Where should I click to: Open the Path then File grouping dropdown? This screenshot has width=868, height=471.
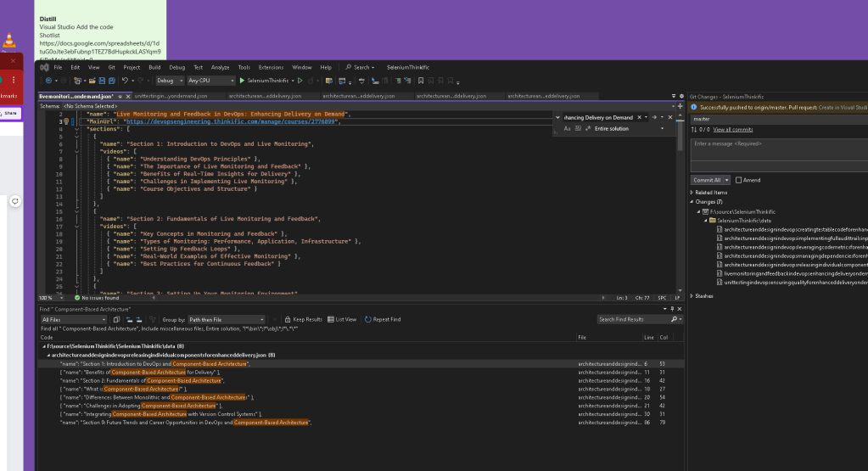(227, 319)
